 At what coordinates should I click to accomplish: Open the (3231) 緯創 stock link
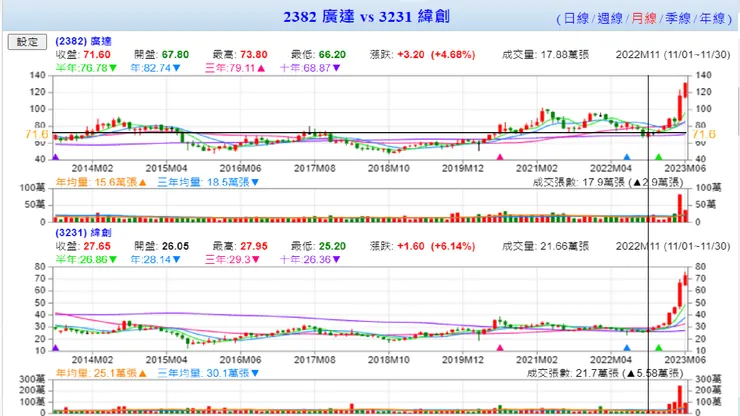83,232
